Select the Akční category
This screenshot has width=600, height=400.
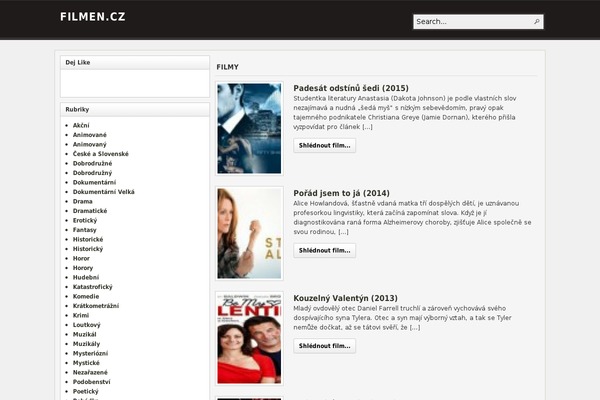point(81,125)
